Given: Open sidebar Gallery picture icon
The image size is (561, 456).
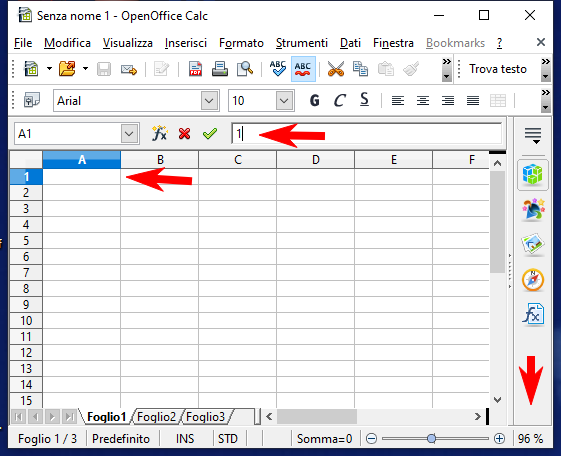Looking at the screenshot, I should click(533, 245).
